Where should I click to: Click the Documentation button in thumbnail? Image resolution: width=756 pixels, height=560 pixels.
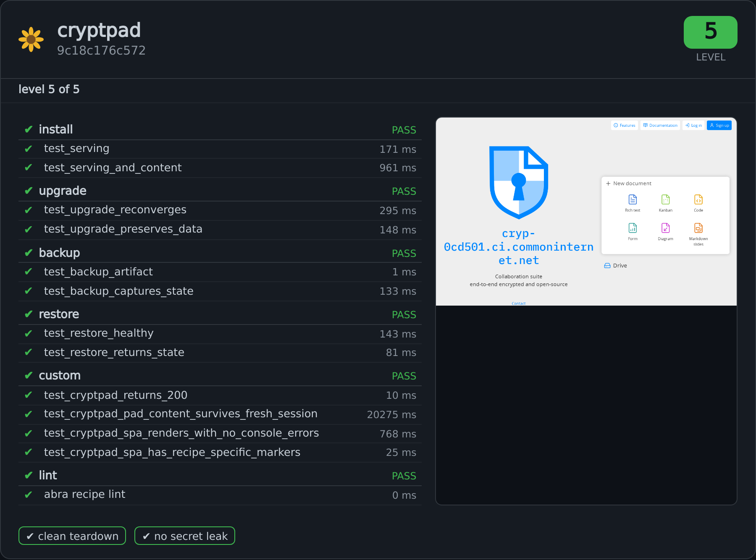660,125
